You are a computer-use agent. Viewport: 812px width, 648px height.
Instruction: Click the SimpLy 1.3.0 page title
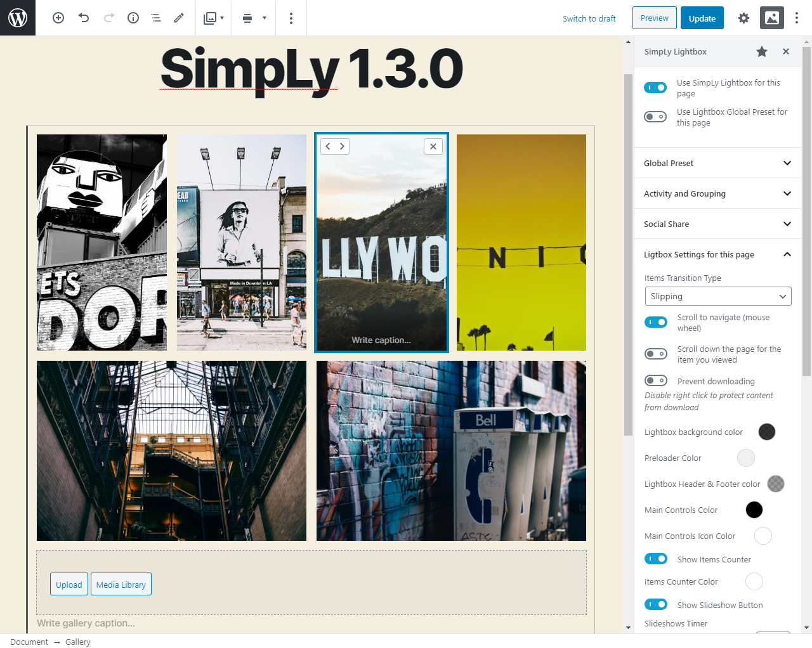coord(311,68)
